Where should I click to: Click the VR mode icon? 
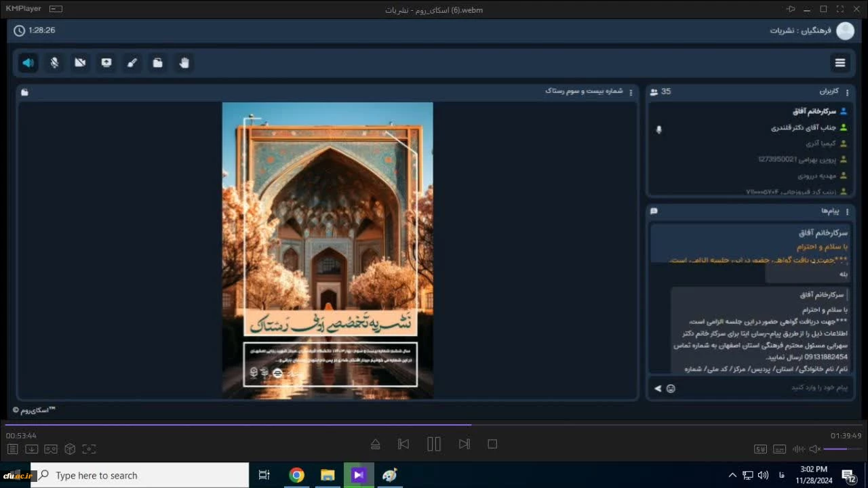click(x=51, y=449)
